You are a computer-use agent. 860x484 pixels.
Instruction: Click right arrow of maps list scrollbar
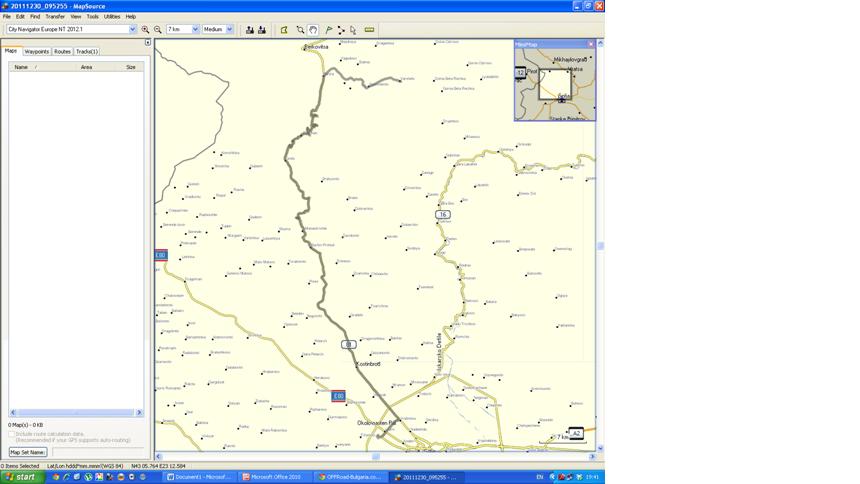coord(139,413)
